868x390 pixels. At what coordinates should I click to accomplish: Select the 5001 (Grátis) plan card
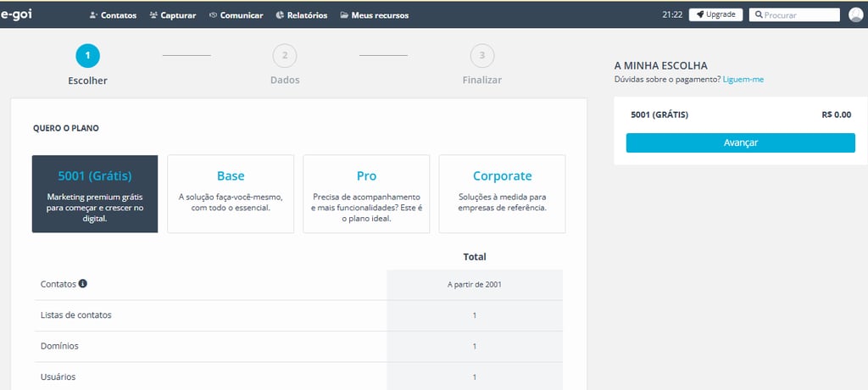(95, 194)
